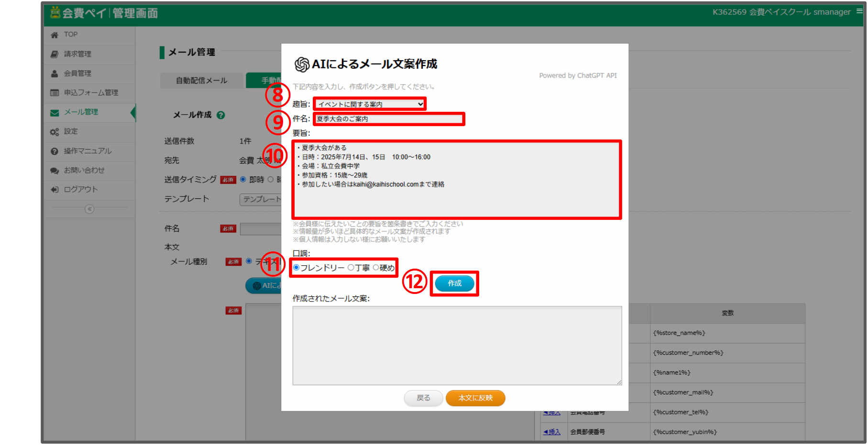Click the TOP home icon in sidebar
This screenshot has width=868, height=445.
coord(55,35)
